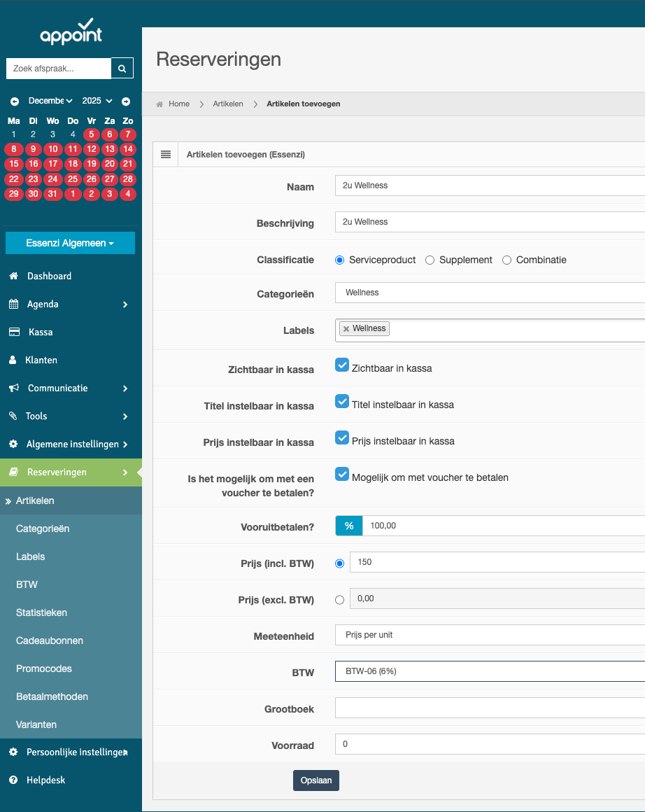Viewport: 645px width, 812px height.
Task: Click the Vooruitbetalen 100,00 field
Action: point(504,526)
